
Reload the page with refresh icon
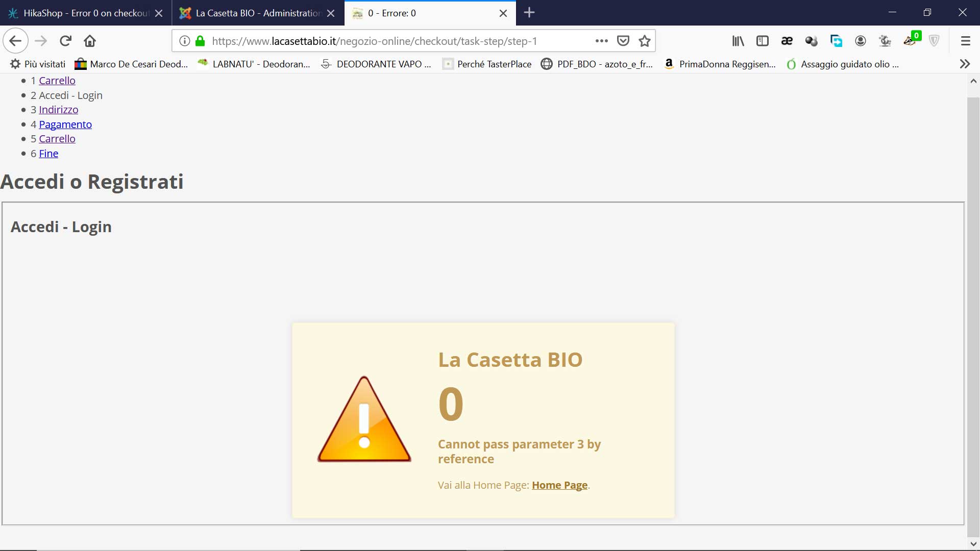click(x=65, y=41)
